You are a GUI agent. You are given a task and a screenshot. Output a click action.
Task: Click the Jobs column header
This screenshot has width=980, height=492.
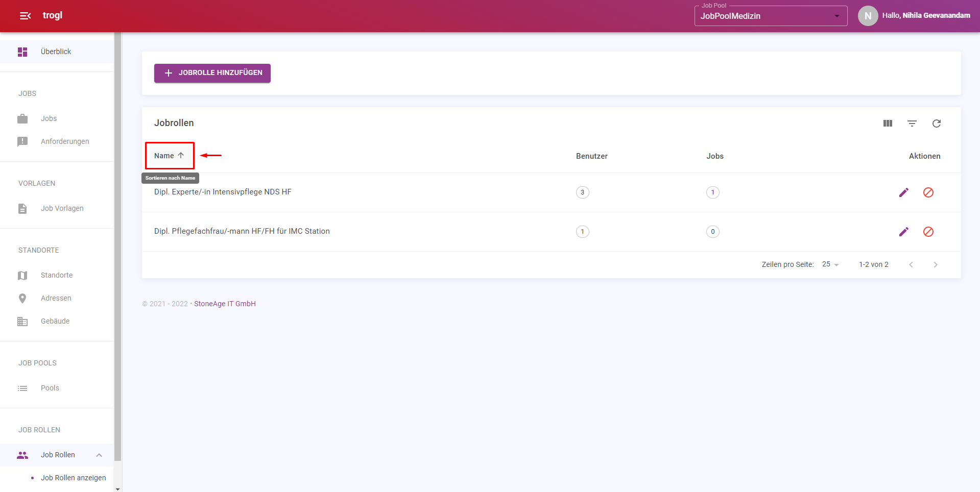715,156
